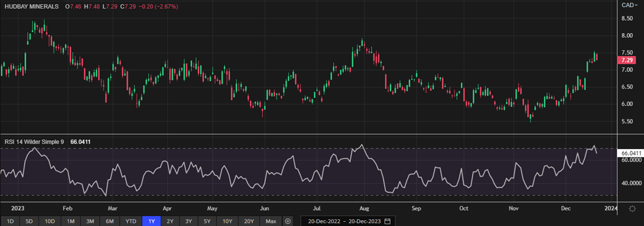Image resolution: width=644 pixels, height=226 pixels.
Task: Choose the 2Y time range
Action: point(170,221)
